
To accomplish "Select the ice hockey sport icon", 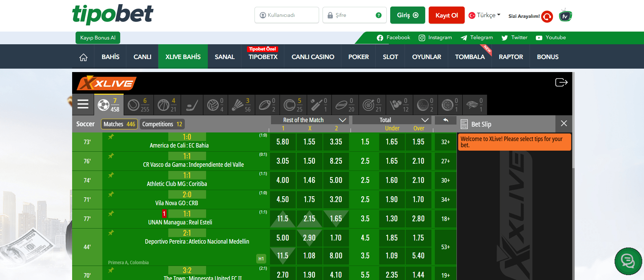I will (x=192, y=105).
